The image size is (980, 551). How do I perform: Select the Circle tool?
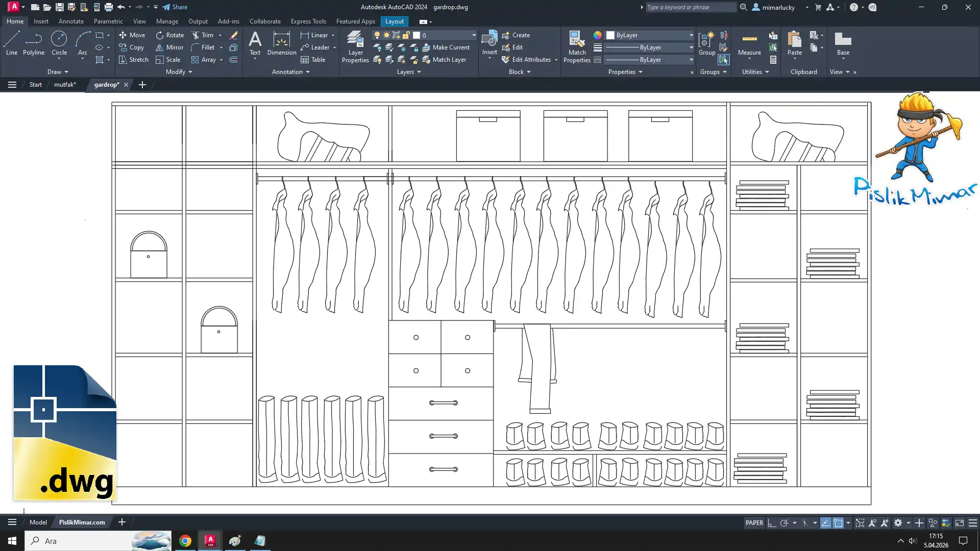coord(59,42)
